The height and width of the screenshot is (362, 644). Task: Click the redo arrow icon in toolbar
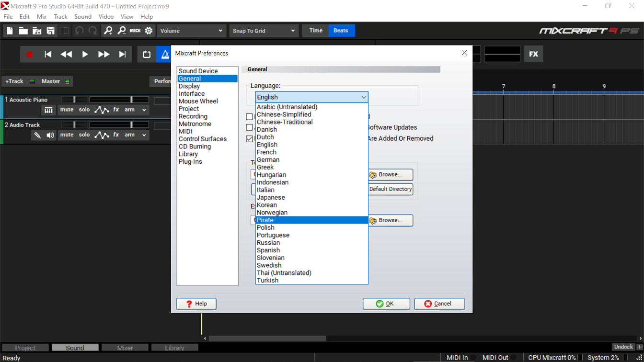click(x=92, y=31)
